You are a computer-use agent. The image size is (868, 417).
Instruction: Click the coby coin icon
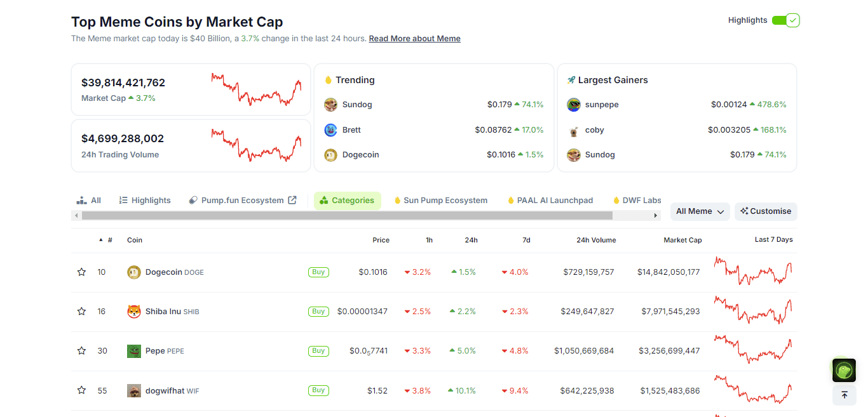pyautogui.click(x=574, y=130)
